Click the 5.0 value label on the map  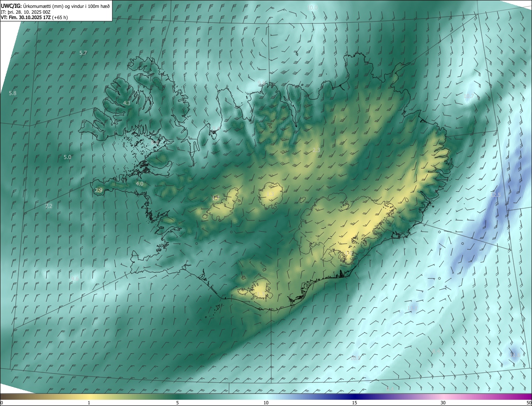pyautogui.click(x=67, y=157)
